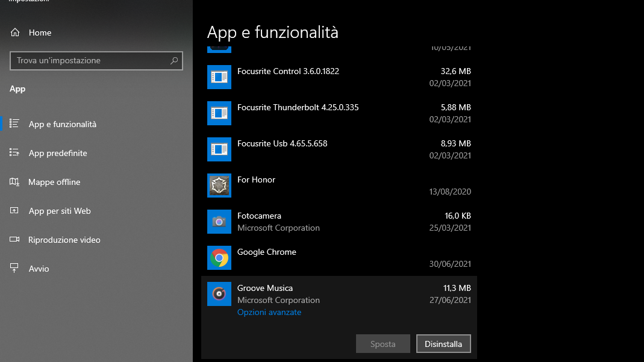This screenshot has width=644, height=362.
Task: Click the search magnifier icon
Action: pyautogui.click(x=174, y=61)
